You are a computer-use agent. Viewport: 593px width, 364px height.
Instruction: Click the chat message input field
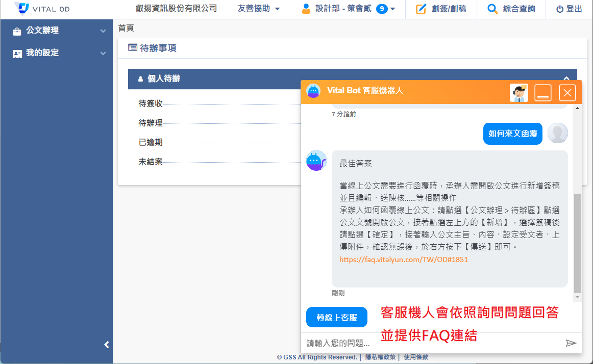pyautogui.click(x=429, y=343)
